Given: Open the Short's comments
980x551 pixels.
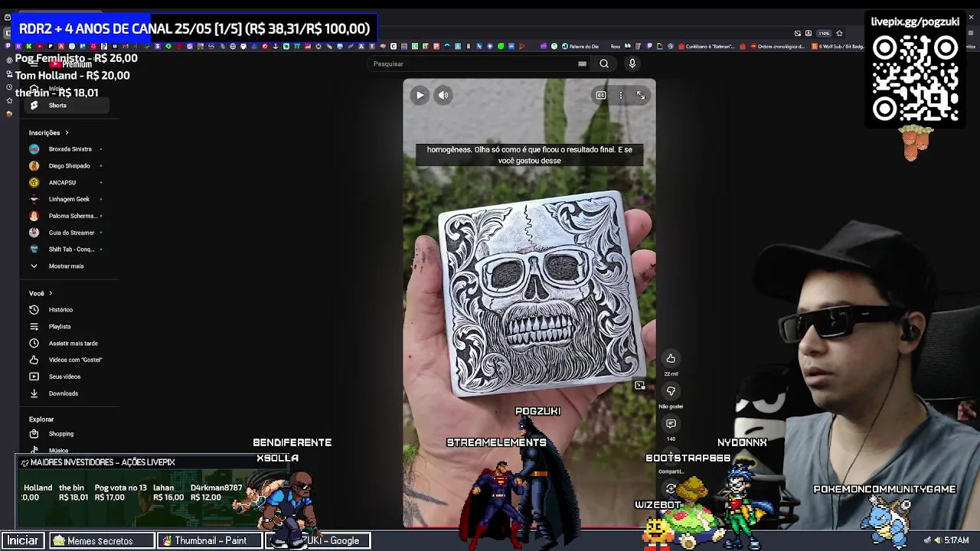Looking at the screenshot, I should [x=671, y=423].
